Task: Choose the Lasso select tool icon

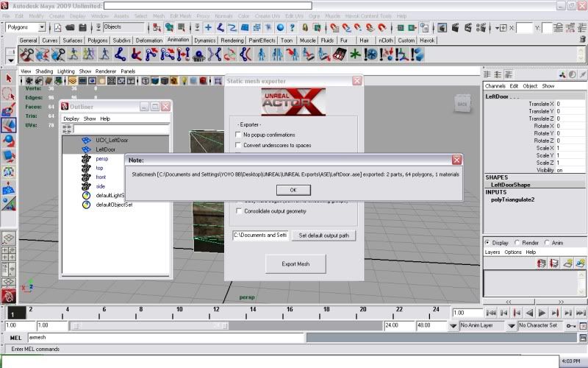Action: (x=9, y=94)
